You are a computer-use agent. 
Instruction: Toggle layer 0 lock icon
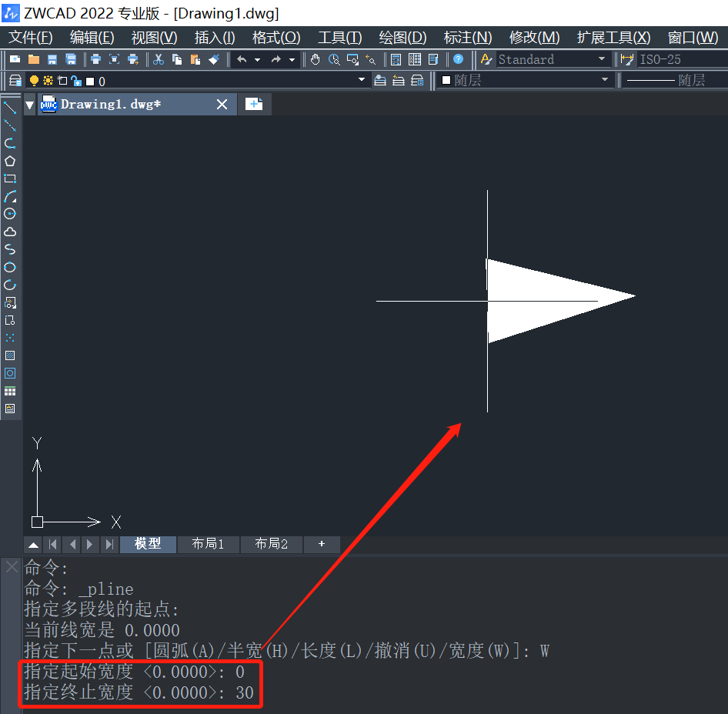pos(77,82)
